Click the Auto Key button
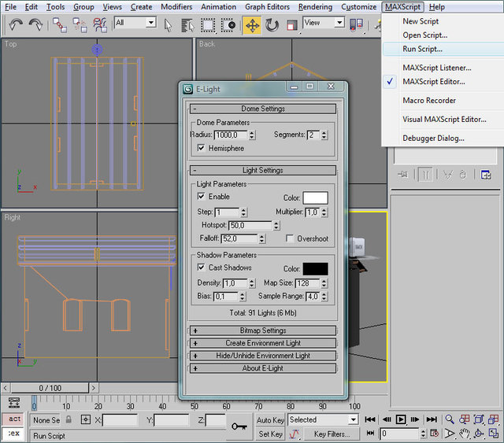504x443 pixels. tap(270, 420)
